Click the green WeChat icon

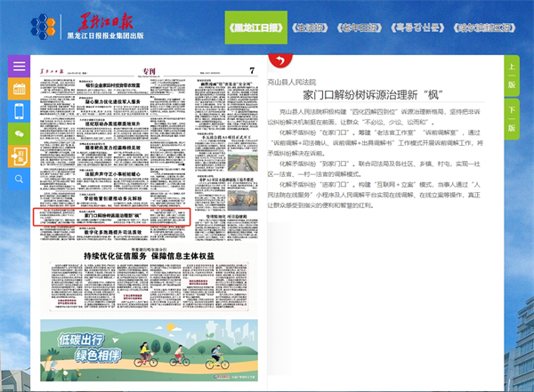[19, 133]
